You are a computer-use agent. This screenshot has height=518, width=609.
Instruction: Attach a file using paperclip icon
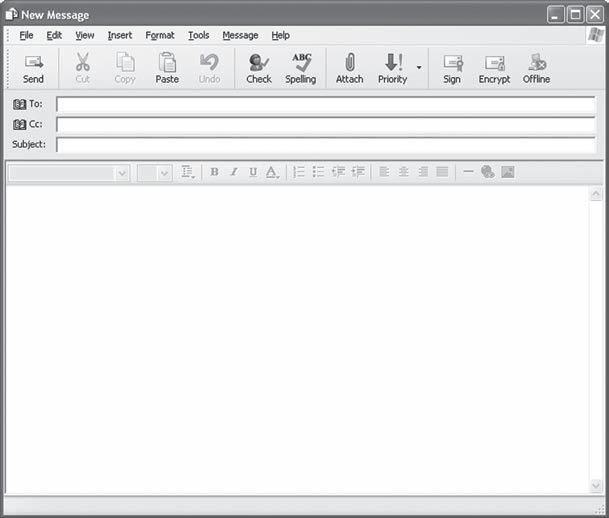click(350, 62)
